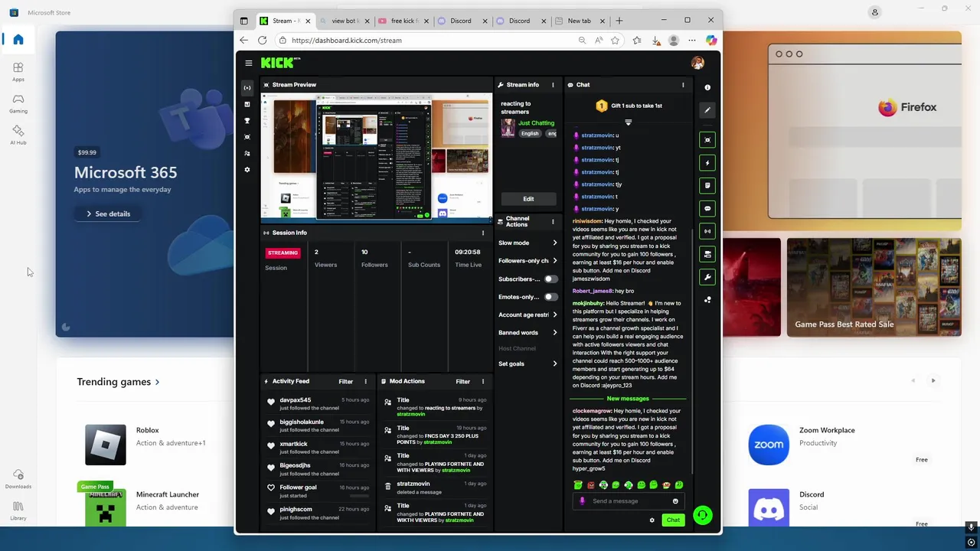Viewport: 980px width, 551px height.
Task: Open a new browser tab with plus
Action: [x=619, y=21]
